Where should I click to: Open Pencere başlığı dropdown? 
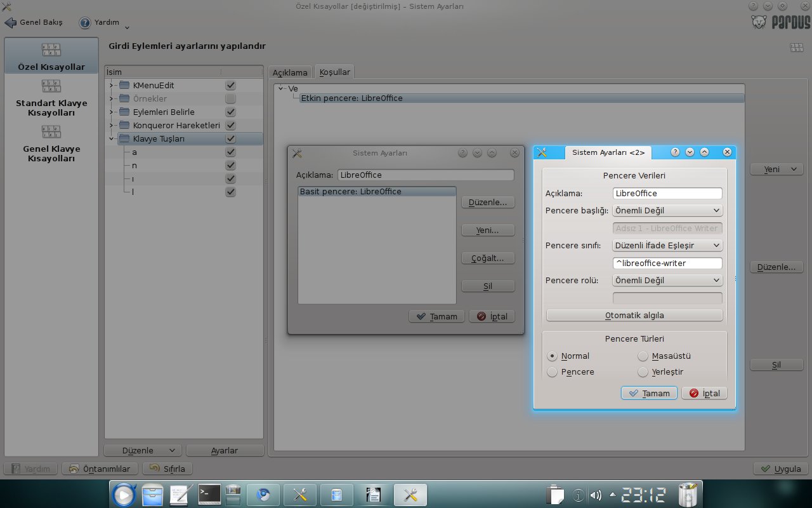click(x=667, y=210)
